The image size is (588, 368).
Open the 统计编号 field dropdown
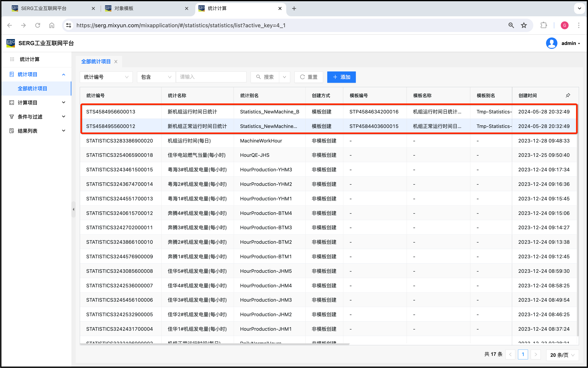[x=106, y=77]
